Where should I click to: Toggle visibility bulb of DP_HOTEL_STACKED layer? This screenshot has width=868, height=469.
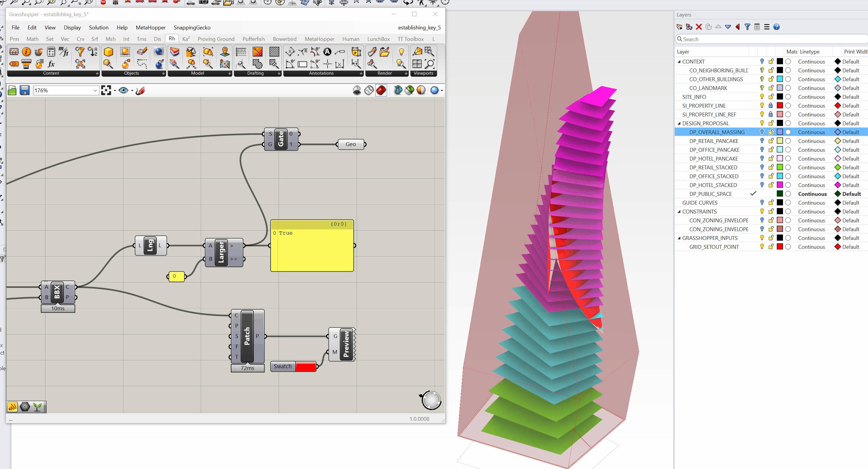762,185
